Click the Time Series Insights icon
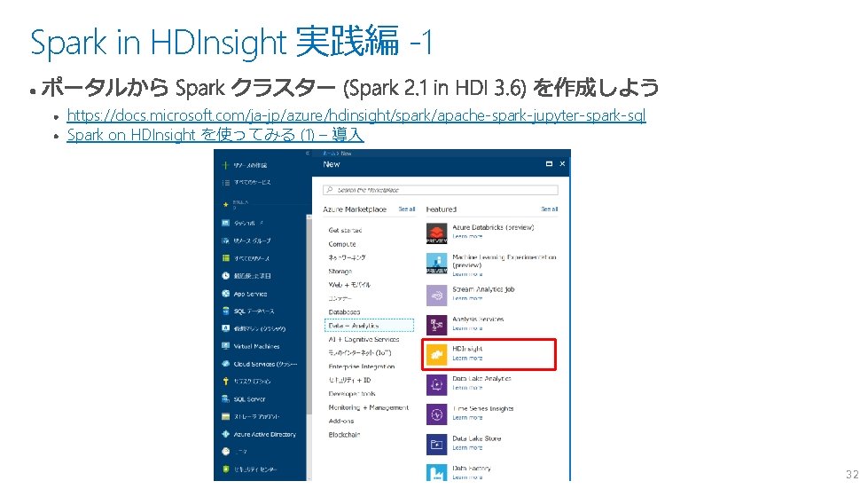Screen dimensions: 868x489 coord(437,414)
